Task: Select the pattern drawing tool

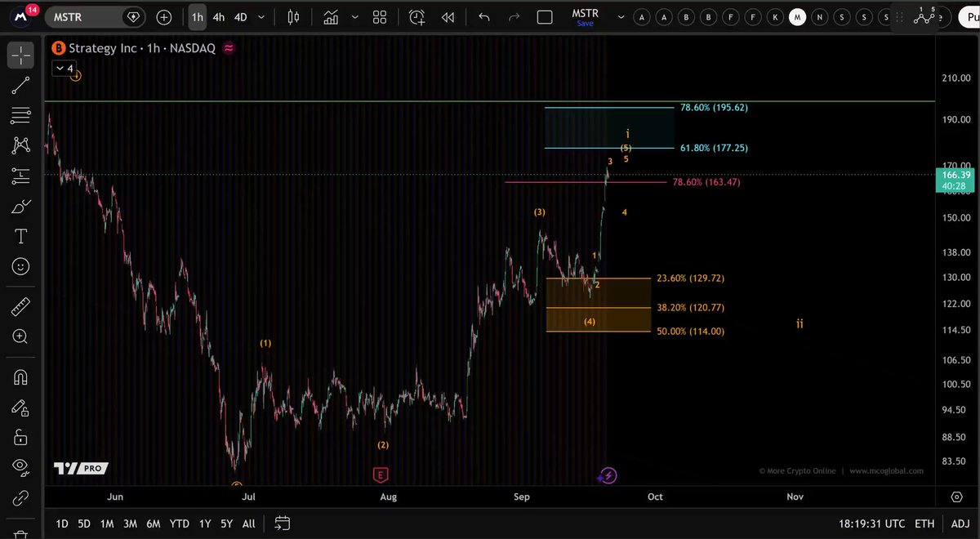Action: [x=20, y=145]
